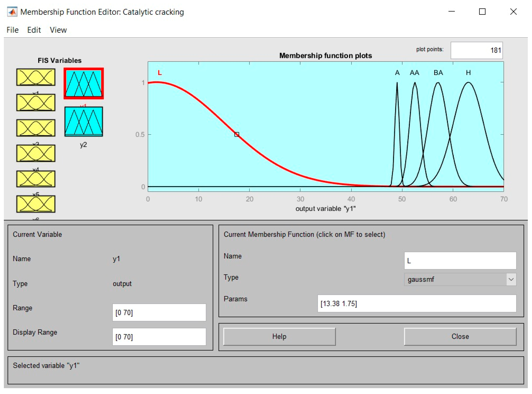Select the y1 output variable icon
The width and height of the screenshot is (532, 394).
point(84,84)
